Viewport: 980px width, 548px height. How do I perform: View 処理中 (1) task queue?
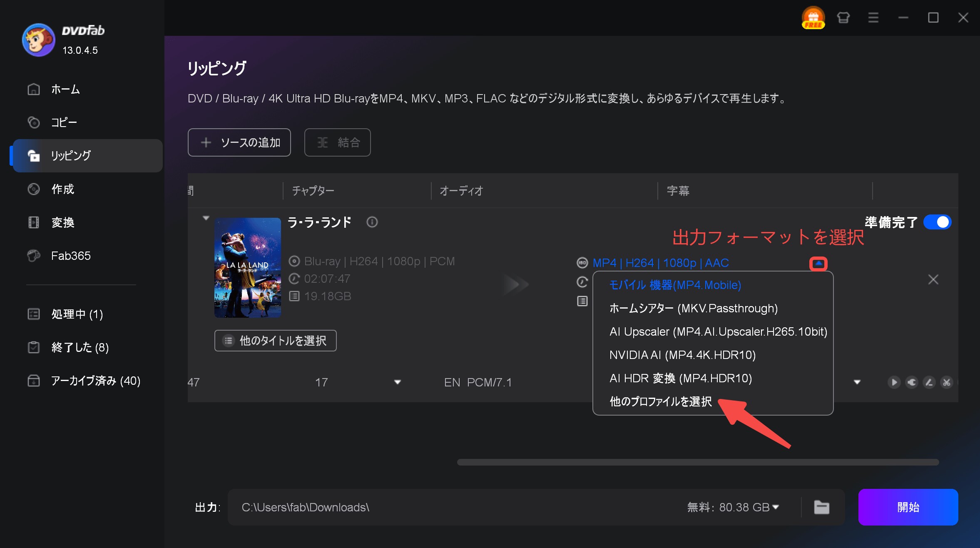[87, 314]
